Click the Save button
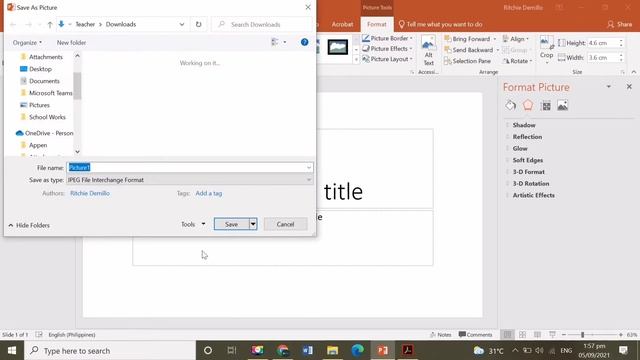The image size is (640, 360). 231,224
